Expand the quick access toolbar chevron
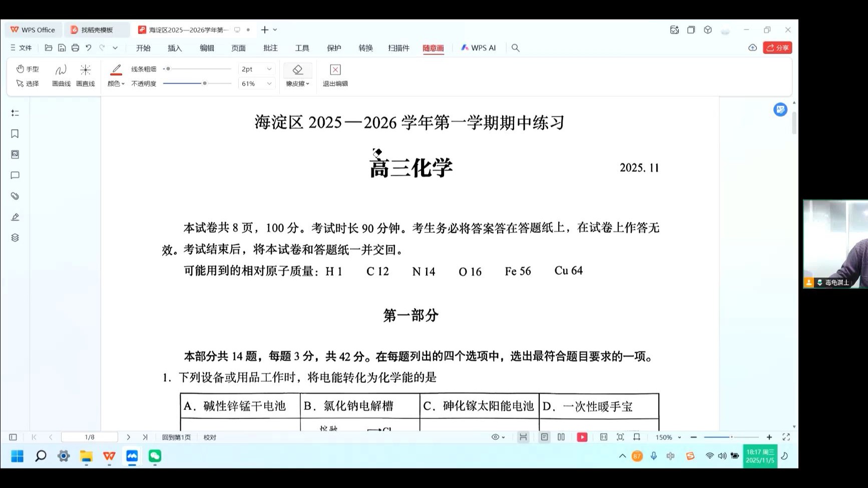This screenshot has height=488, width=868. [x=115, y=48]
